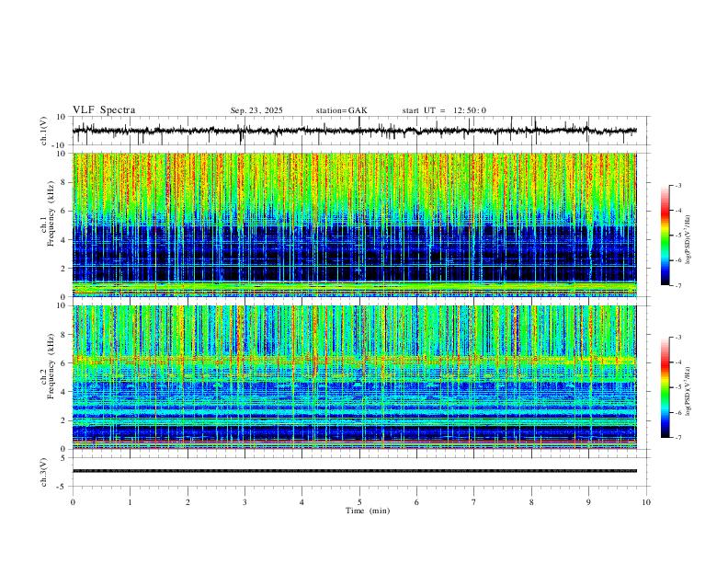Click the time axis tick label "1"
The width and height of the screenshot is (728, 563).
[130, 502]
